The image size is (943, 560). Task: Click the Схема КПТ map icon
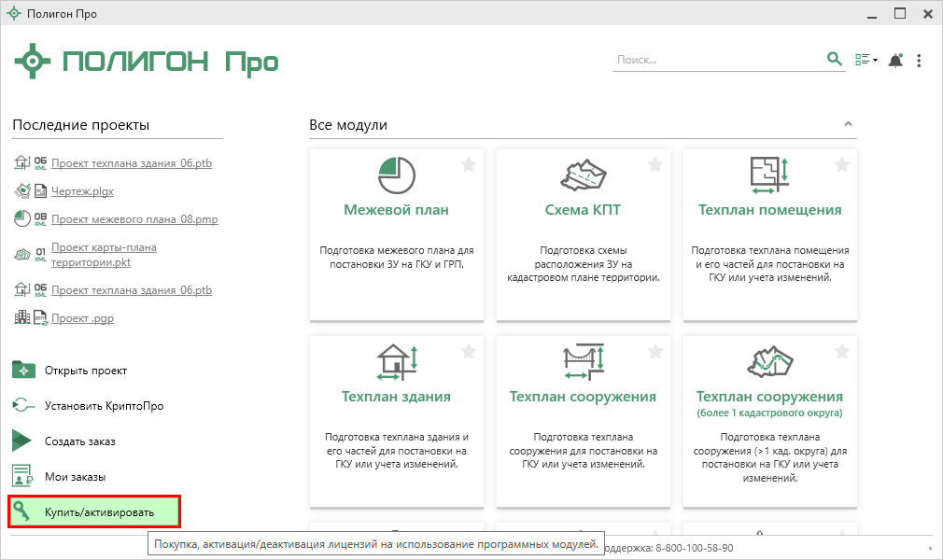click(583, 175)
